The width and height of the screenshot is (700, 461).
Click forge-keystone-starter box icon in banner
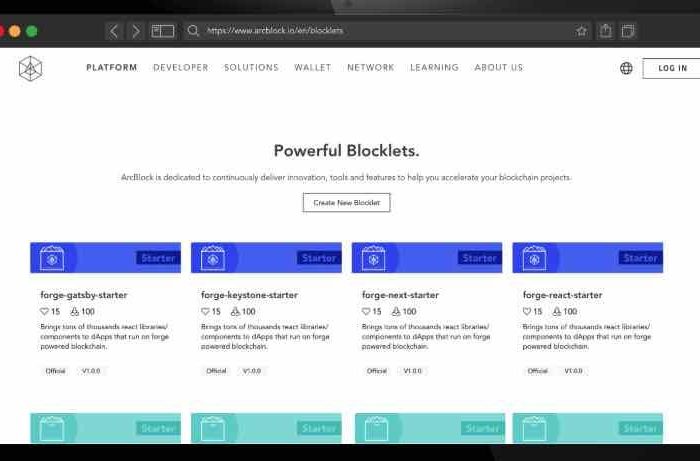coord(212,258)
